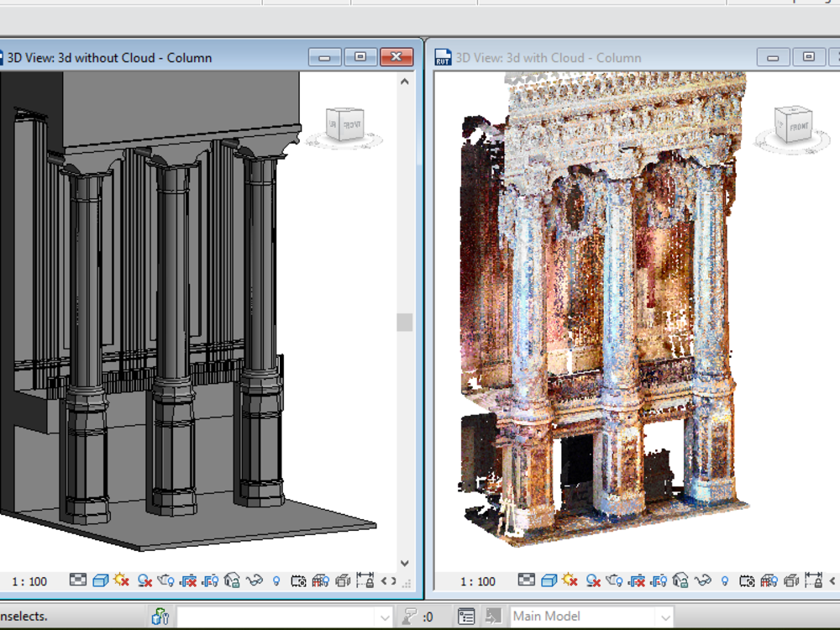Minimize the '3d with Cloud - Column' window

tap(773, 57)
